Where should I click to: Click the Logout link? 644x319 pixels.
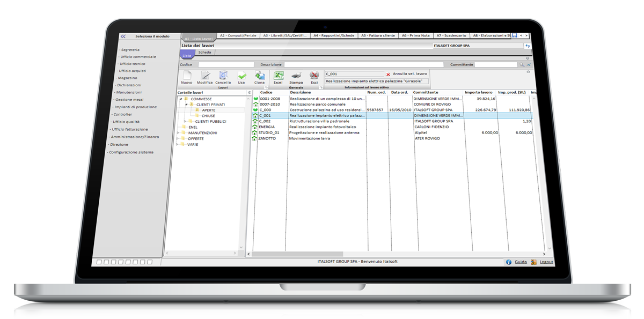pos(546,262)
